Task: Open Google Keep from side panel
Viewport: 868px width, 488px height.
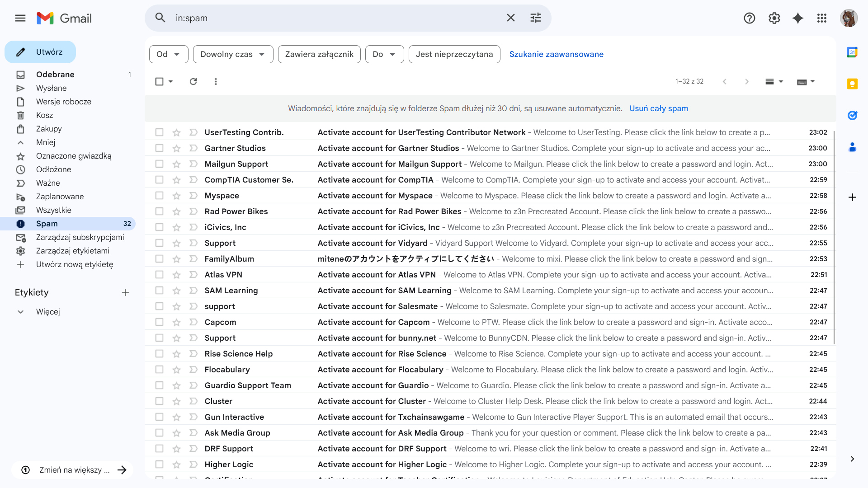Action: click(852, 84)
